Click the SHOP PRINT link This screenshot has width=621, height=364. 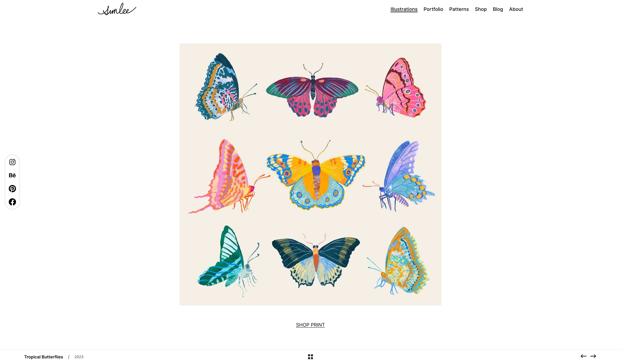click(x=310, y=325)
